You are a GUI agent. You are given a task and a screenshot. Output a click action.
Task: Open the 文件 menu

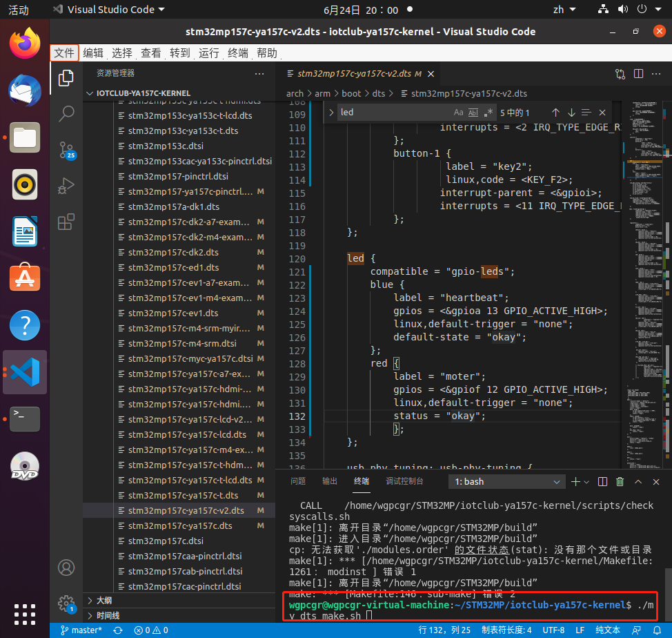point(64,52)
